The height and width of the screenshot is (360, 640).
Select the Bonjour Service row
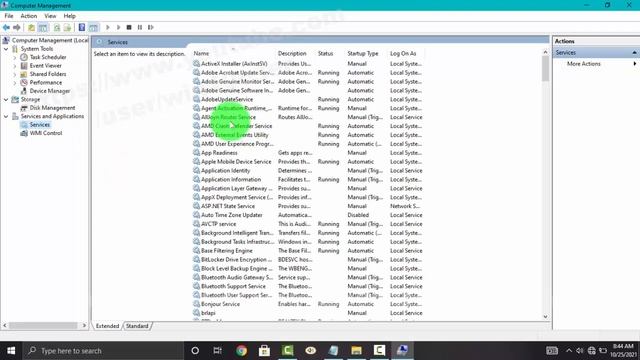[x=308, y=304]
